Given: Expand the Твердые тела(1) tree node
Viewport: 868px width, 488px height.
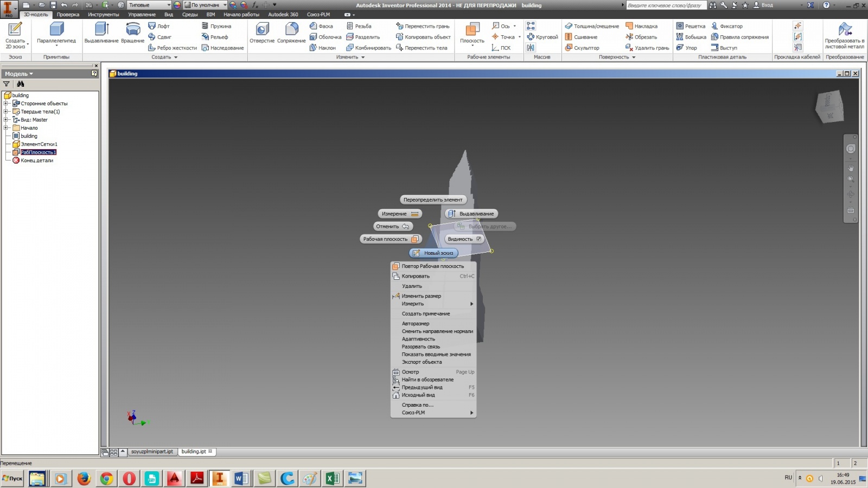Looking at the screenshot, I should click(x=6, y=111).
